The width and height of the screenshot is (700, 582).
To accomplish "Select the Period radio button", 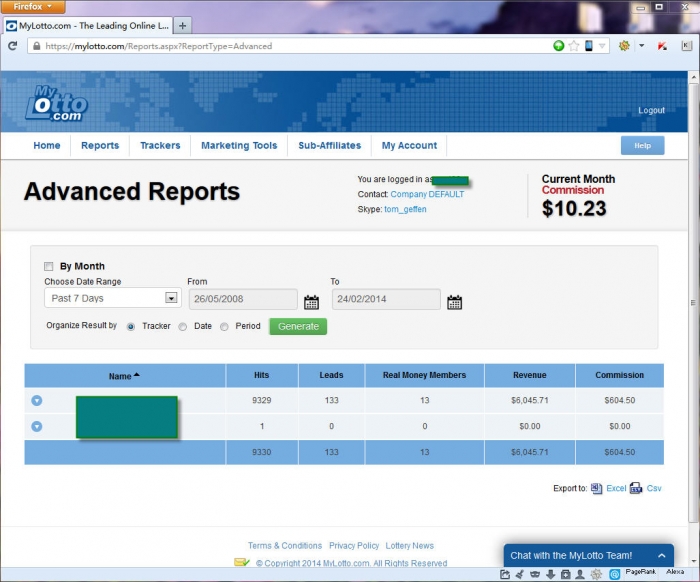I will 224,327.
